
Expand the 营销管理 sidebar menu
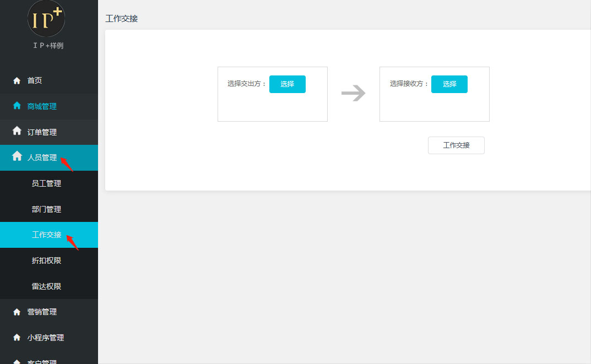click(42, 312)
